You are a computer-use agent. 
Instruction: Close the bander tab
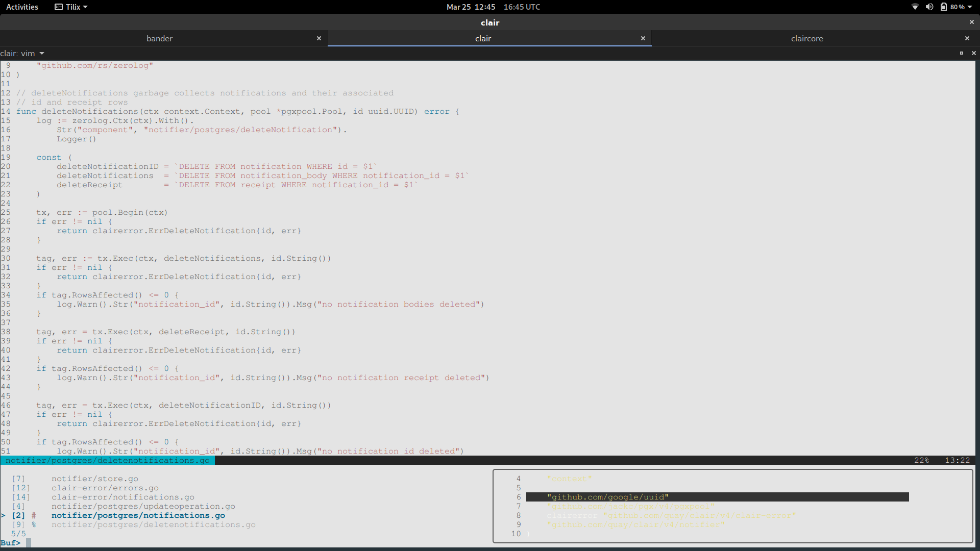(319, 38)
